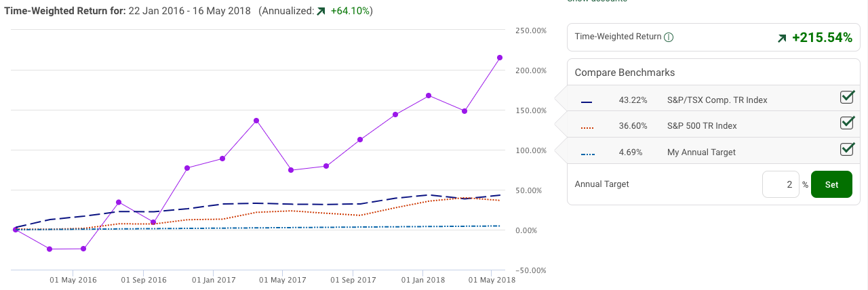Click the dark blue dashed S&P/TSX legend swatch
The width and height of the screenshot is (868, 290).
pyautogui.click(x=587, y=102)
